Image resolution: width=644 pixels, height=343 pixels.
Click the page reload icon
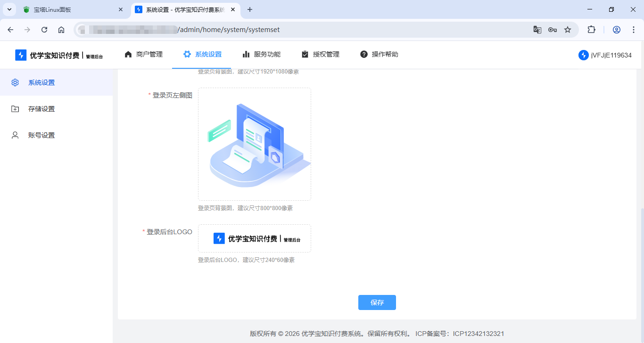click(x=44, y=29)
